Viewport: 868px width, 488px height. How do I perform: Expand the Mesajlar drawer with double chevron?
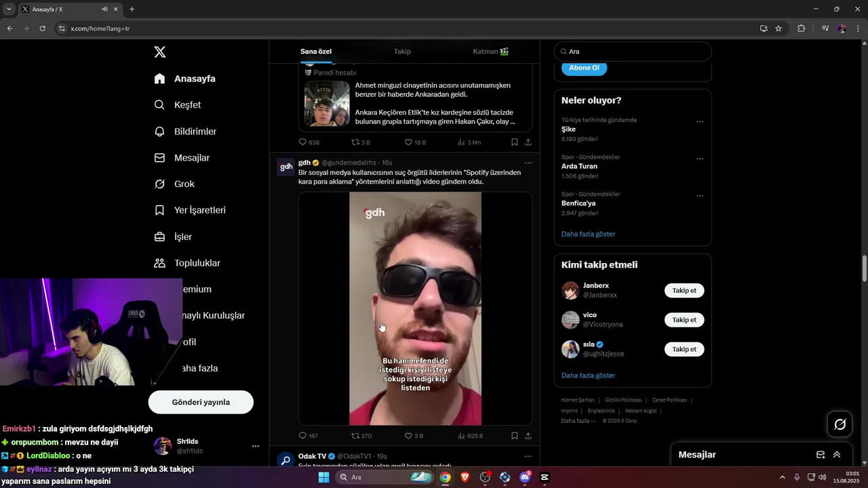pos(837,455)
